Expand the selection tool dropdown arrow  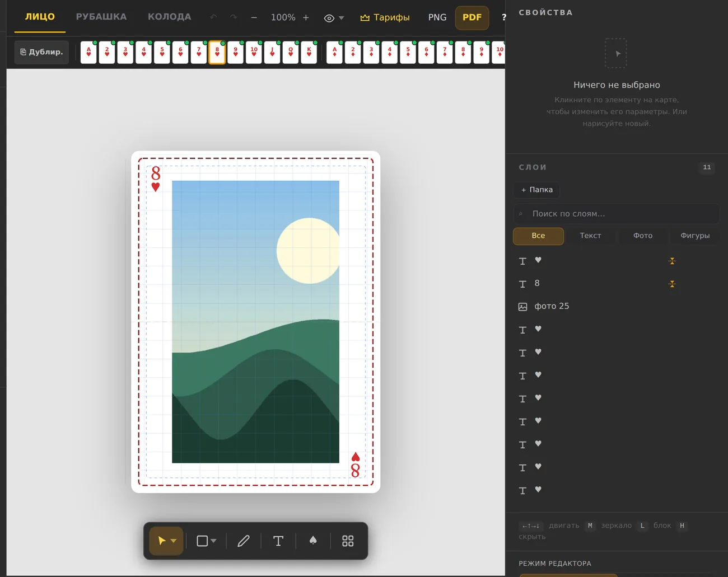(174, 541)
